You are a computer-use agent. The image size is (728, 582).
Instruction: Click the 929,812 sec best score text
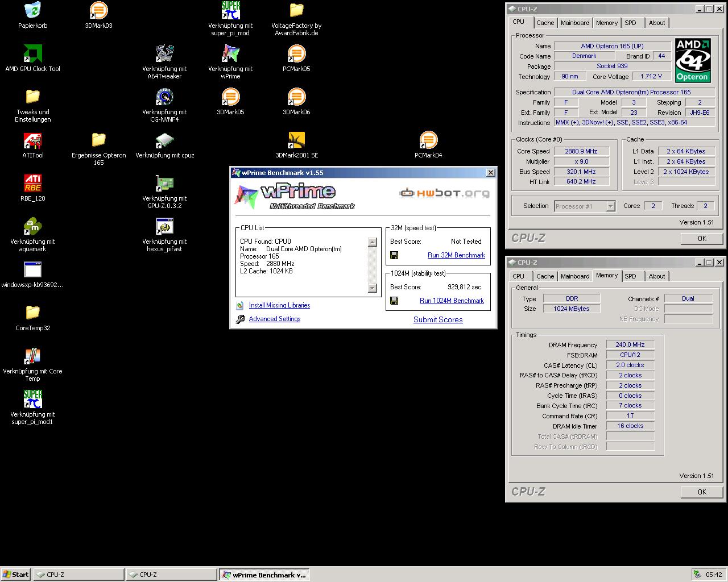(464, 287)
